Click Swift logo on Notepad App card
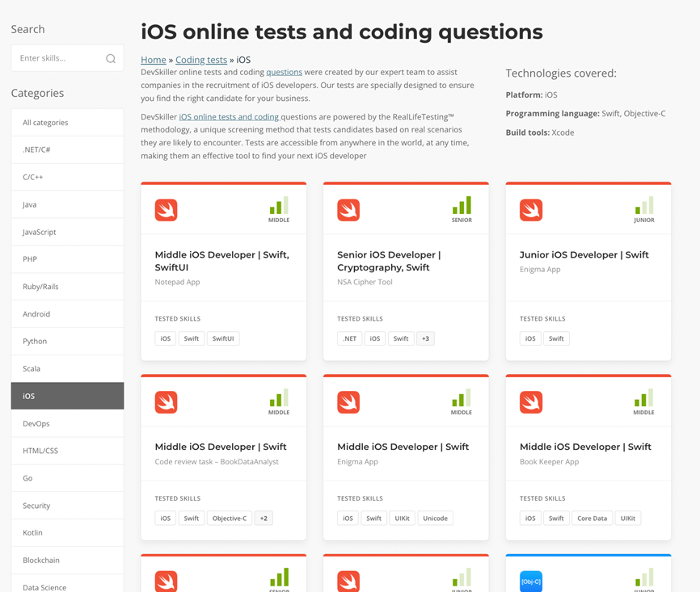 tap(166, 210)
